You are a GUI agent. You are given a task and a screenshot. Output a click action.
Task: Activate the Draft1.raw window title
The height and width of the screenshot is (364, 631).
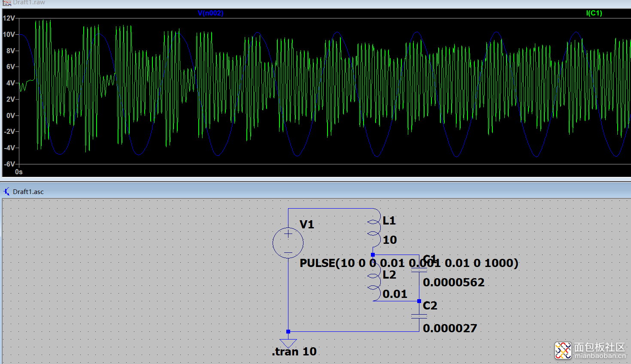(28, 3)
